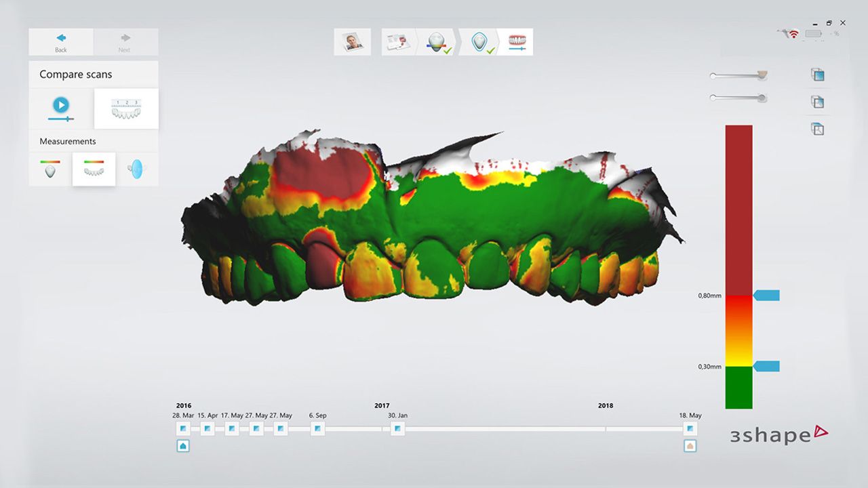The image size is (868, 488).
Task: Go Back to previous step
Action: click(x=61, y=42)
